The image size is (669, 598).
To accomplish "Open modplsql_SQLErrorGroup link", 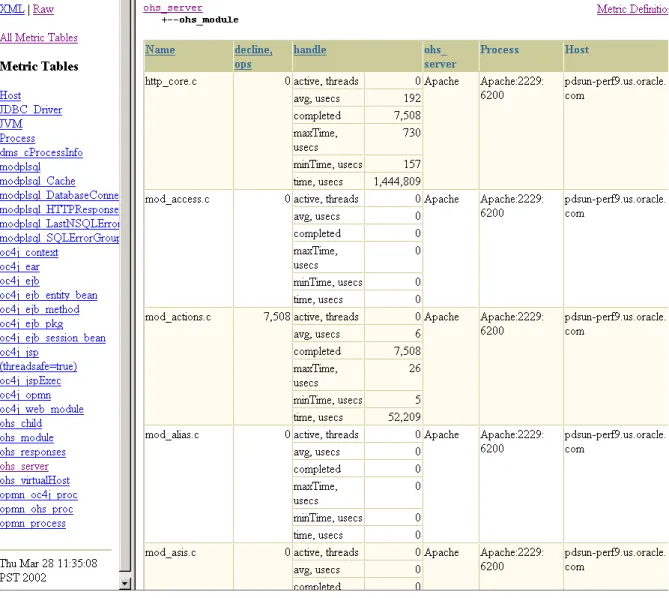I will tap(59, 238).
